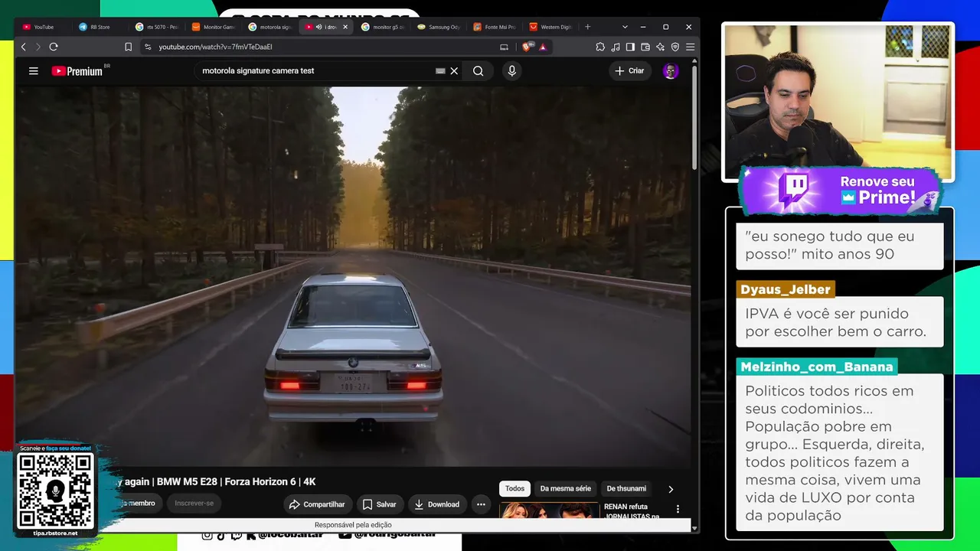This screenshot has width=980, height=551.
Task: Save the video with Salvar
Action: pyautogui.click(x=379, y=504)
